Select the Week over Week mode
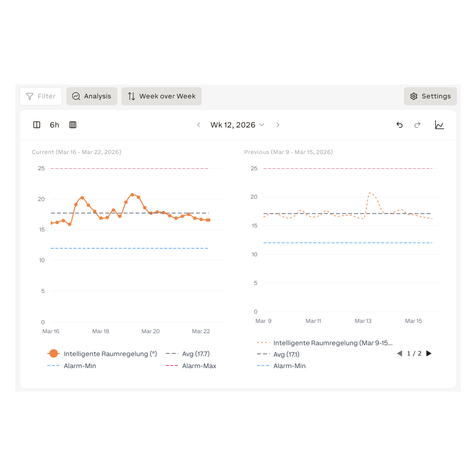The image size is (476, 476). click(x=162, y=96)
